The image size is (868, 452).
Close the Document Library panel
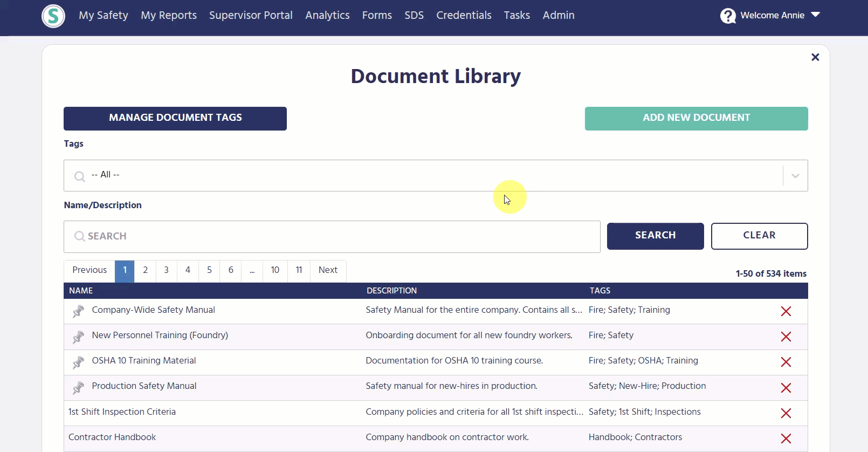point(815,57)
